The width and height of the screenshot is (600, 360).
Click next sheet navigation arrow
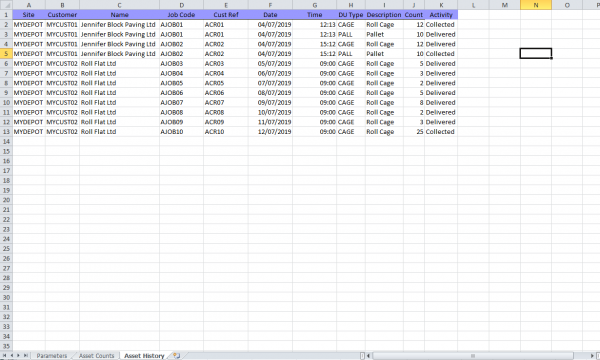coord(18,356)
